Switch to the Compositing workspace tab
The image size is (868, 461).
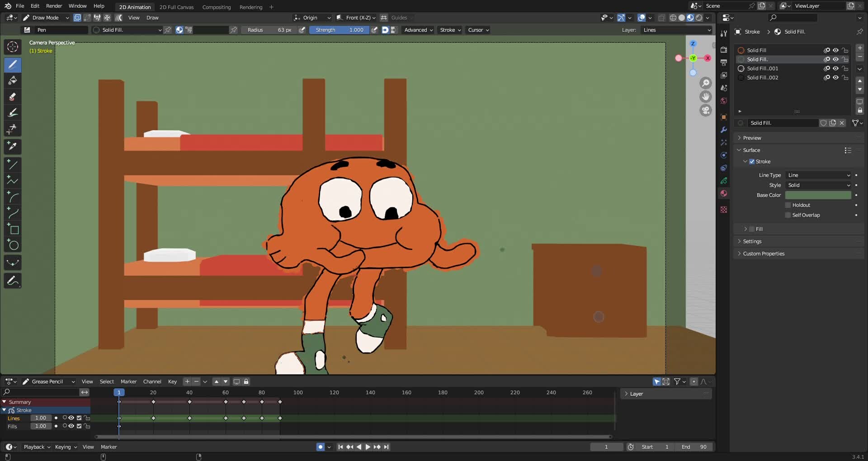pos(216,7)
